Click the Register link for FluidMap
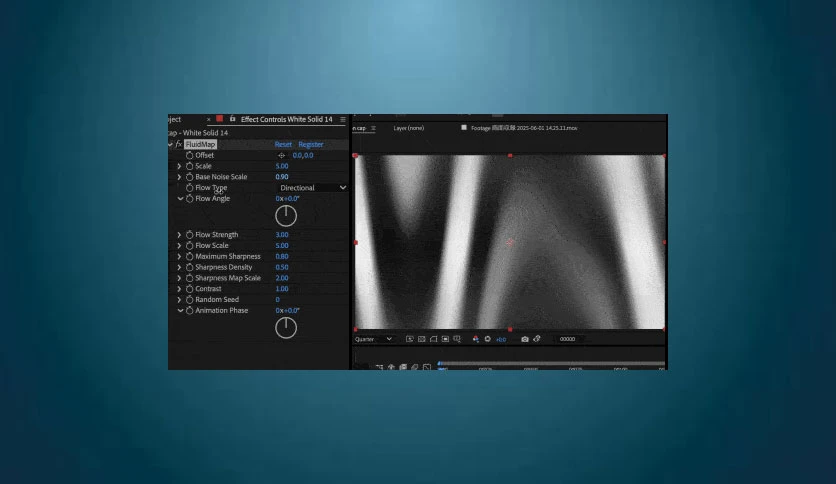Image resolution: width=836 pixels, height=484 pixels. [x=311, y=144]
